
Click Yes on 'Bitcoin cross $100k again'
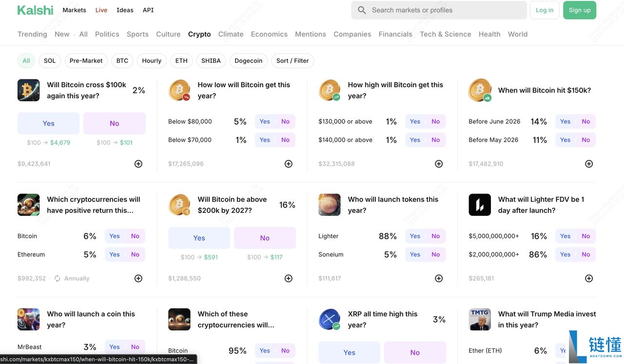point(48,123)
